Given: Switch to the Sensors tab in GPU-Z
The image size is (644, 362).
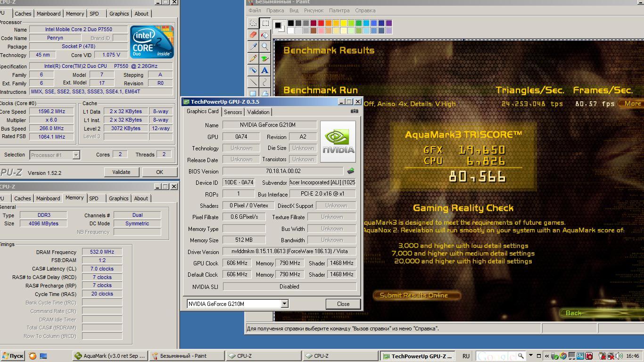Looking at the screenshot, I should (x=233, y=112).
